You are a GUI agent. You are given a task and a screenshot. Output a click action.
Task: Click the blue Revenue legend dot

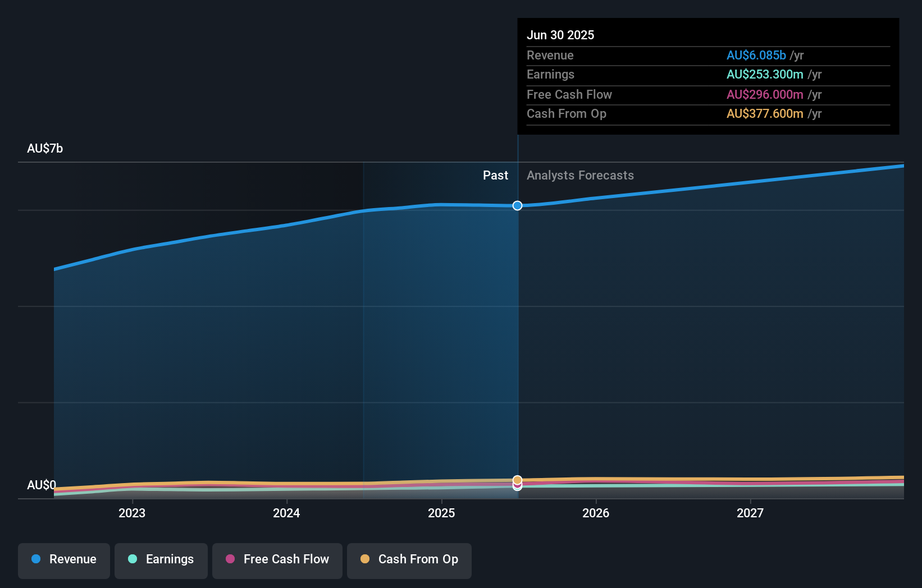click(36, 559)
